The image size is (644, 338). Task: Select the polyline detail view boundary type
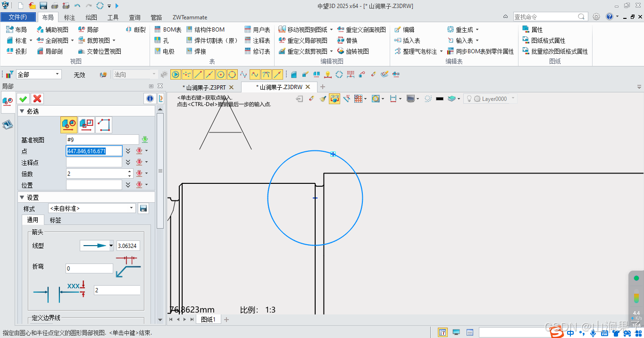[x=104, y=124]
